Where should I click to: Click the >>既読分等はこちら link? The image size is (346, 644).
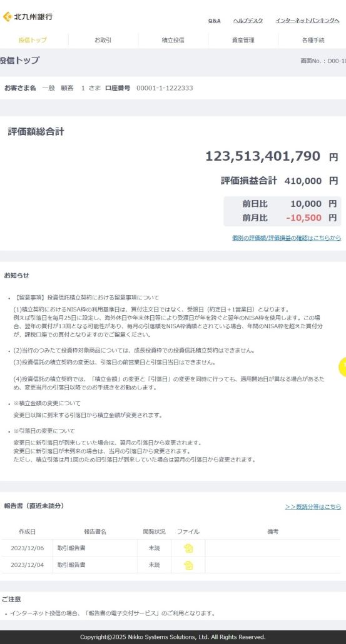313,506
